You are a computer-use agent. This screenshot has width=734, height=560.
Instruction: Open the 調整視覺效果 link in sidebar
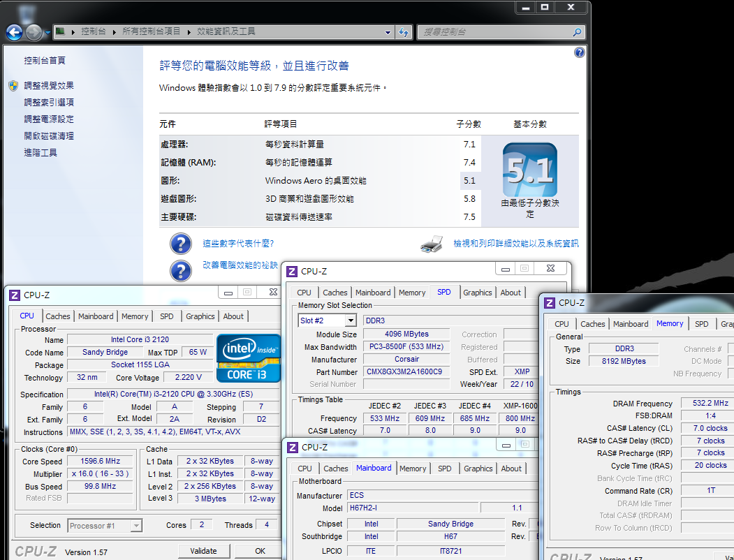pyautogui.click(x=49, y=86)
